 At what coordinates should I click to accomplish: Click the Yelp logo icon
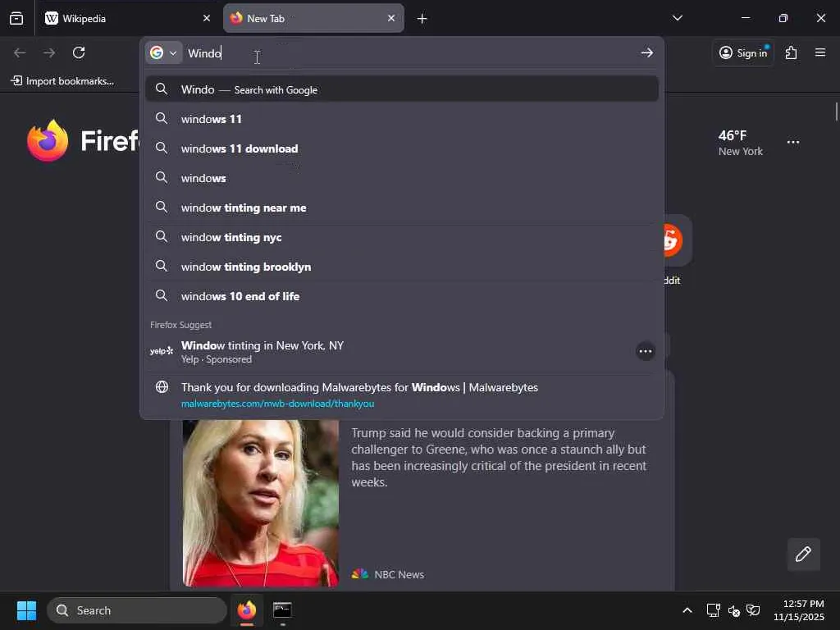click(x=162, y=351)
